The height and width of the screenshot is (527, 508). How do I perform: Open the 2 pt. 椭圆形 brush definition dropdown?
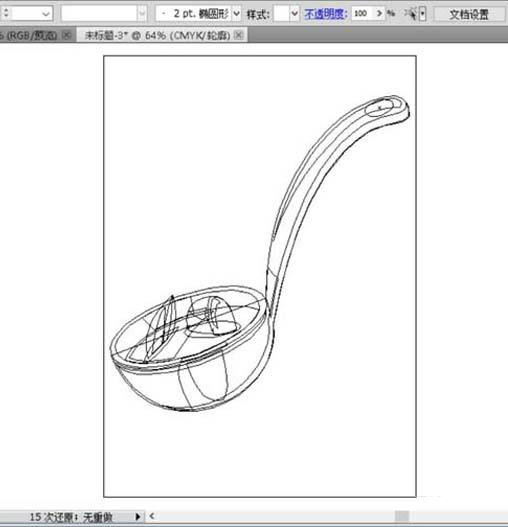[237, 14]
